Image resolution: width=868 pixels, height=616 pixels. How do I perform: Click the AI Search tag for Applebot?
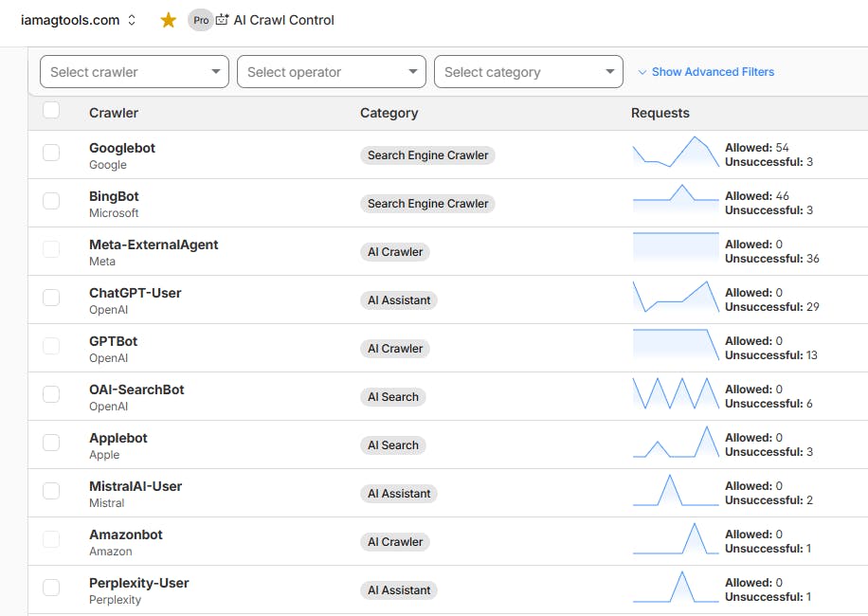pos(393,445)
